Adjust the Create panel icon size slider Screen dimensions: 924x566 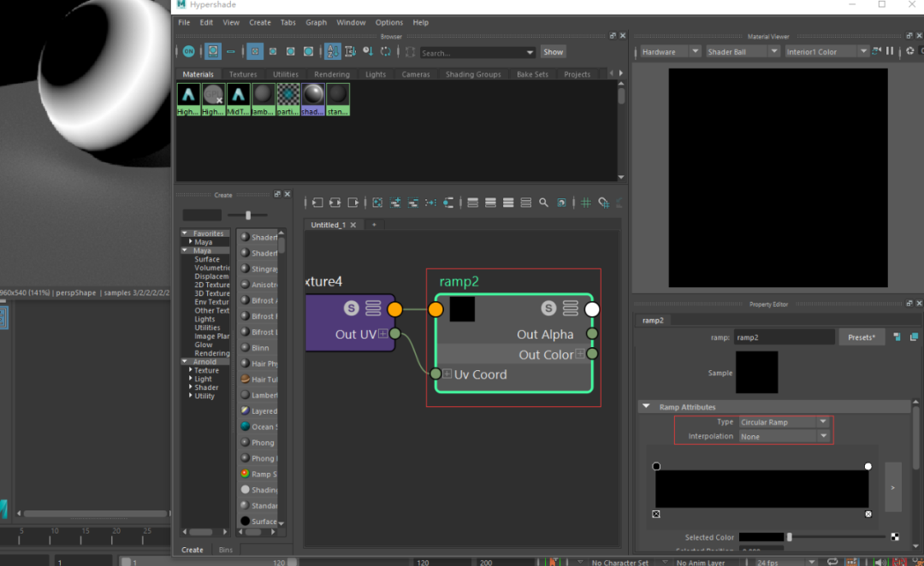248,215
